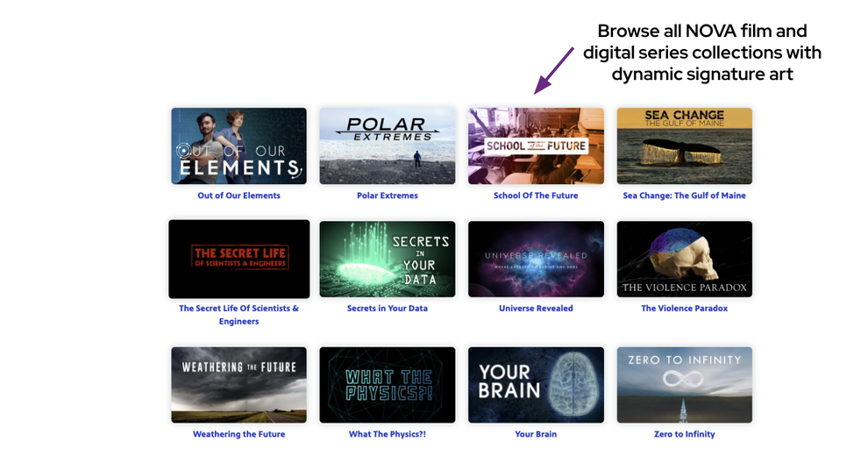This screenshot has width=868, height=470.
Task: Click the Zero to Infinity title link
Action: pos(684,434)
